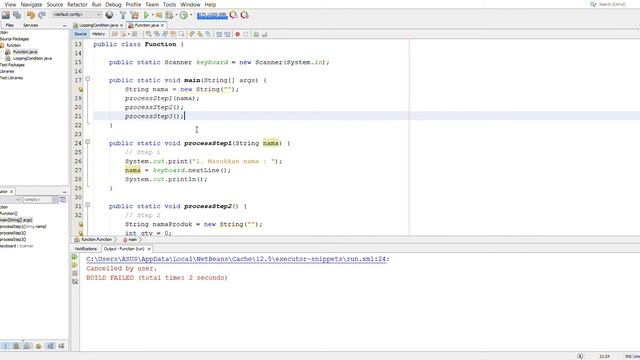Viewport: 640px width, 360px height.
Task: Collapse the main method code fold
Action: pos(87,79)
